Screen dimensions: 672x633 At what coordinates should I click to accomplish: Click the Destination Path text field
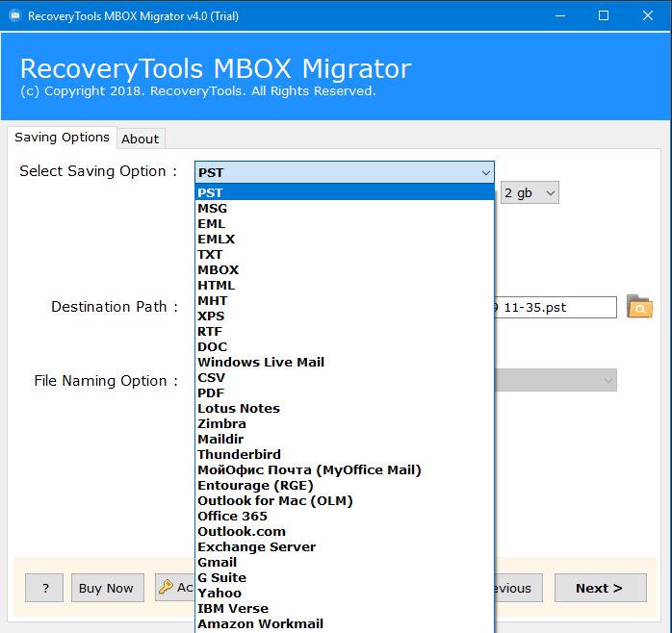(555, 307)
